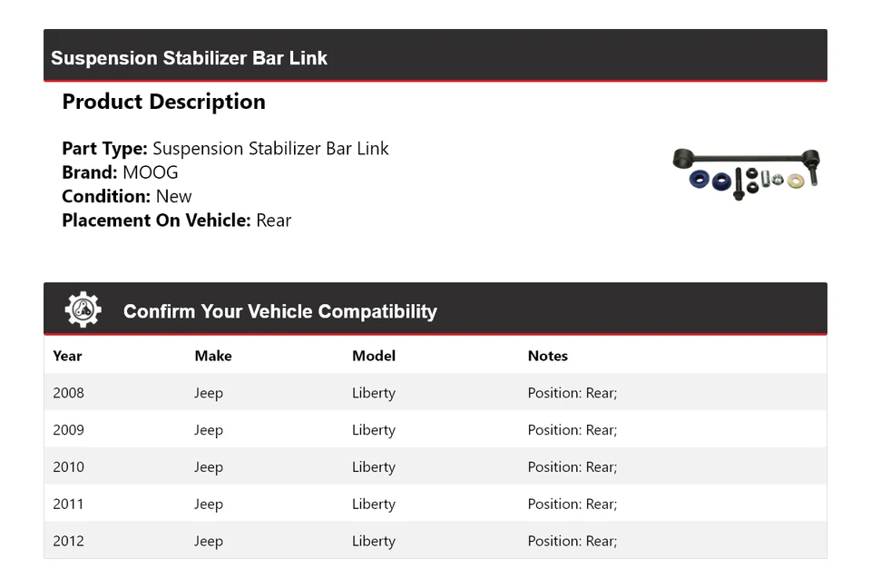Click Liberty in the 2012 row

click(374, 542)
